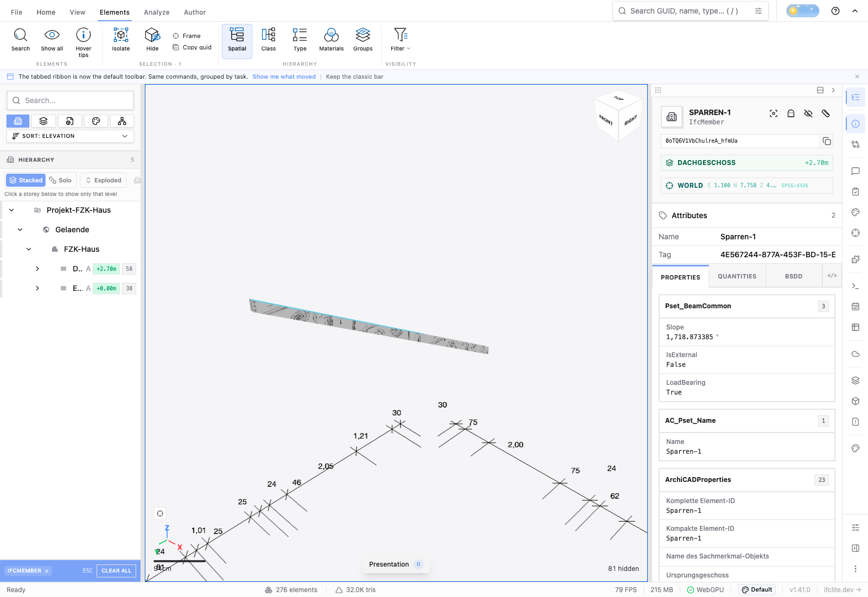Viewport: 868px width, 597px height.
Task: Copy the GUID using the copy icon
Action: pos(827,141)
